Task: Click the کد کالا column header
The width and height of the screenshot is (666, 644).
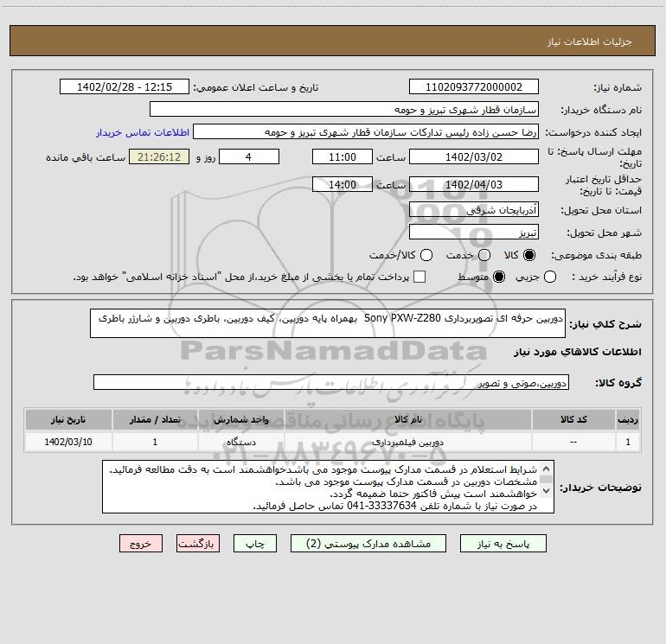Action: tap(573, 419)
